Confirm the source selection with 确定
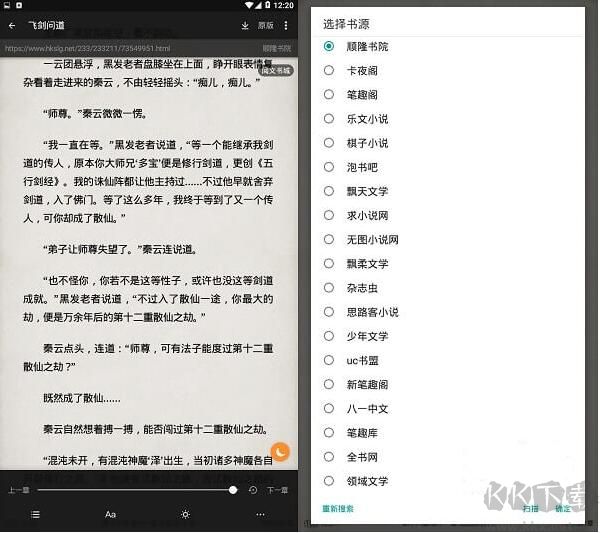 [563, 509]
